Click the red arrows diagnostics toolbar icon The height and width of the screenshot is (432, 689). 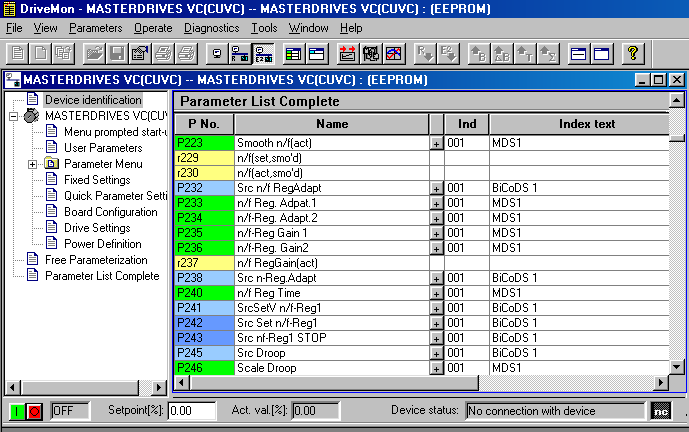coord(348,54)
